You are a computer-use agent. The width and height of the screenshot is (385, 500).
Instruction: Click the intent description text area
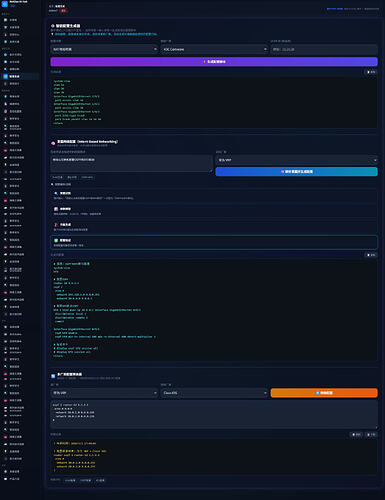(131, 164)
